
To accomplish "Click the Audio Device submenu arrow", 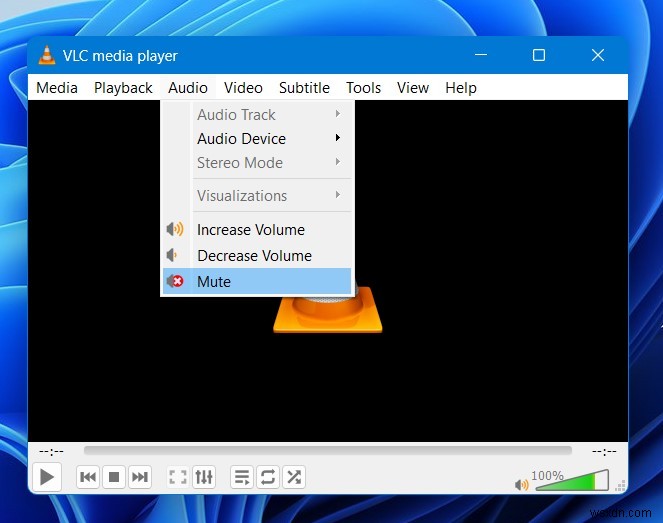I will (337, 138).
